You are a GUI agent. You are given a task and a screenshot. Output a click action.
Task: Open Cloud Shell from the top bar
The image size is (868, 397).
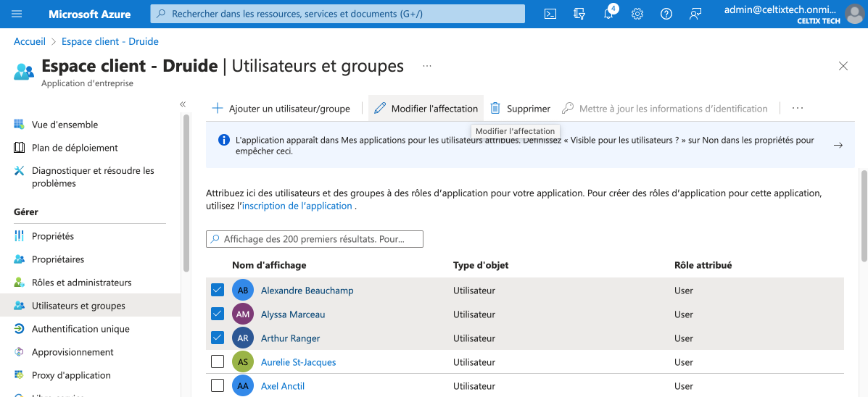pyautogui.click(x=550, y=14)
